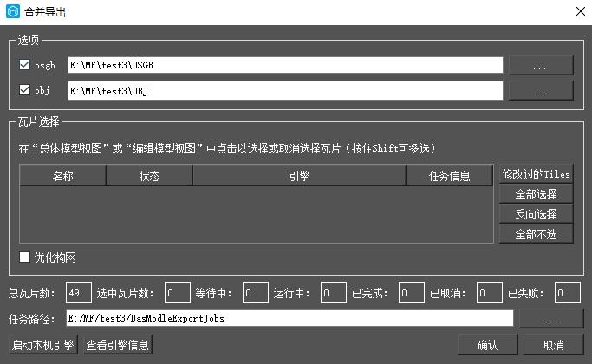Click the 已取消 count field
The image size is (592, 364).
490,293
